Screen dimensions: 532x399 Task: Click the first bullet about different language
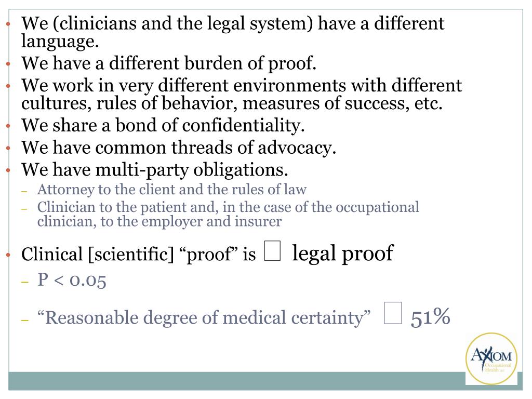click(x=233, y=32)
